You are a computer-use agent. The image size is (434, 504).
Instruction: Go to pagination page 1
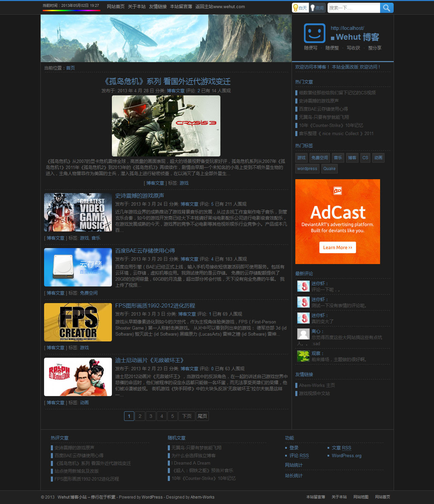129,416
